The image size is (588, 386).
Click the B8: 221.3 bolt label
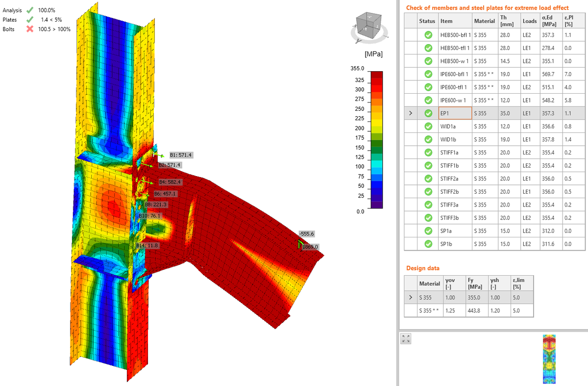[157, 204]
